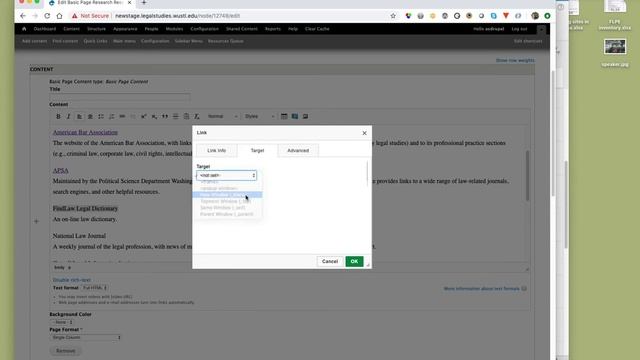
Task: Click Drupal admin home icon
Action: tap(24, 29)
